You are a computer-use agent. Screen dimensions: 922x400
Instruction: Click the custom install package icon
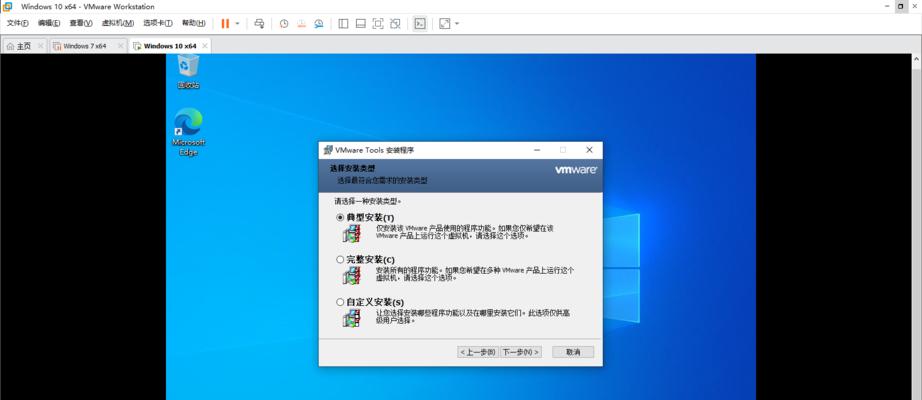[352, 318]
